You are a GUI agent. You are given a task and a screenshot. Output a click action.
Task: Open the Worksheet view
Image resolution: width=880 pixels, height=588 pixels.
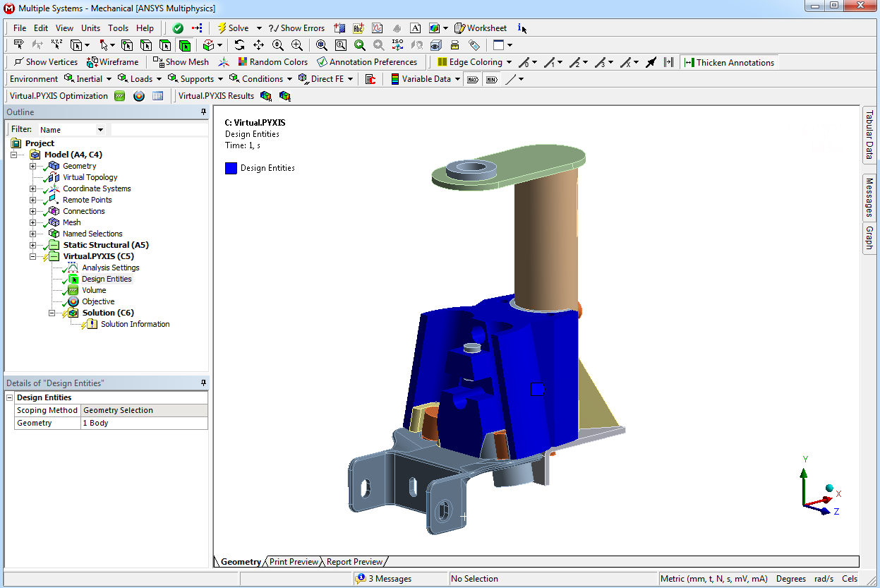click(481, 28)
